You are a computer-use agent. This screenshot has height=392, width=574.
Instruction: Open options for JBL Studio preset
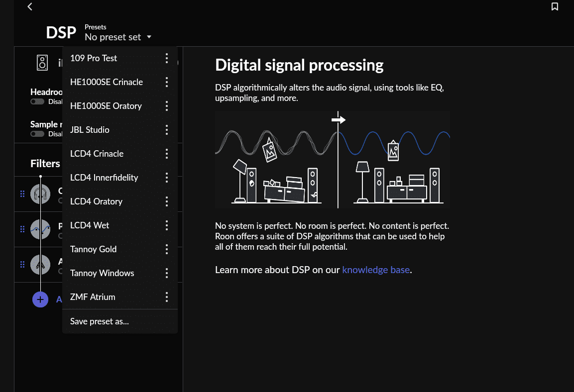pyautogui.click(x=167, y=130)
